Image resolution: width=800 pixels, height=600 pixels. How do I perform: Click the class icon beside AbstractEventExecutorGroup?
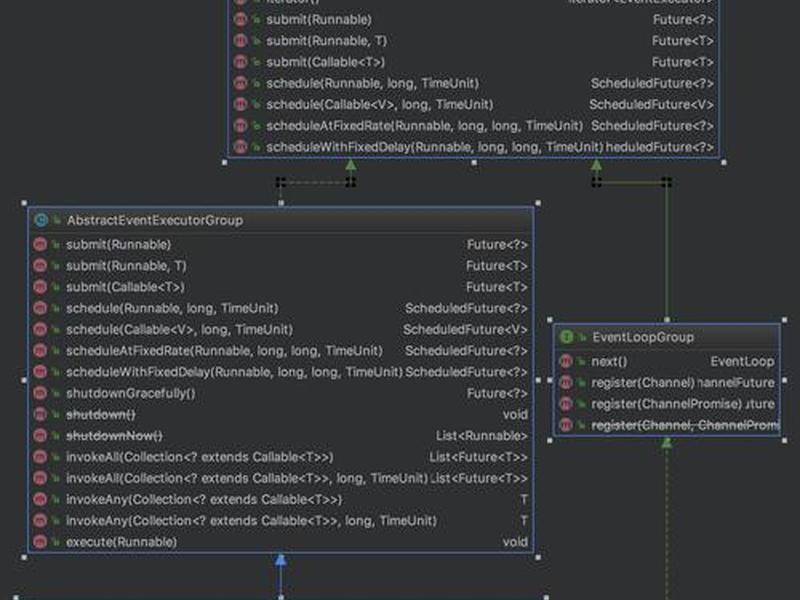click(41, 220)
